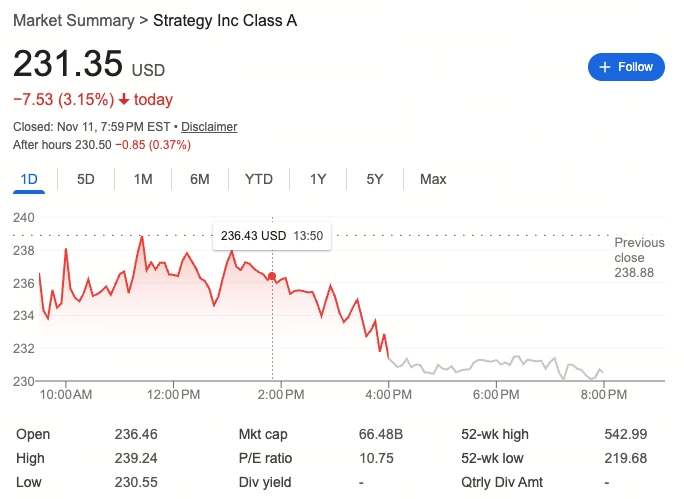Click the 236.43 USD price tooltip
Image resolution: width=684 pixels, height=499 pixels.
(272, 236)
